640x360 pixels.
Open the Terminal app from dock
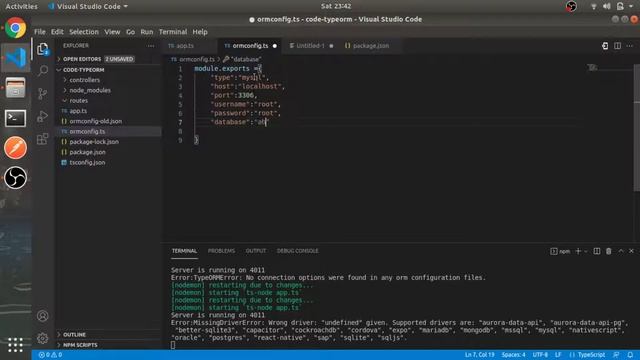click(x=16, y=118)
